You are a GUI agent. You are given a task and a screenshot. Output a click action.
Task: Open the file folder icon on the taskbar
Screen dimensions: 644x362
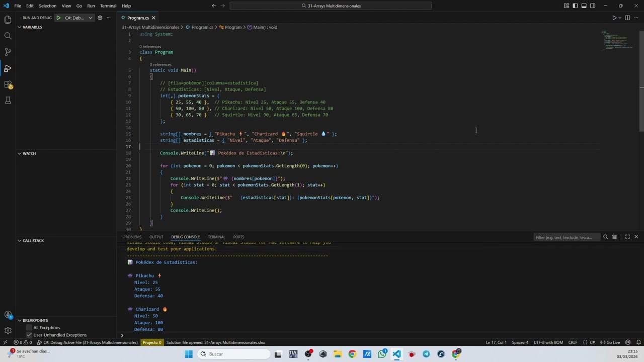point(338,354)
